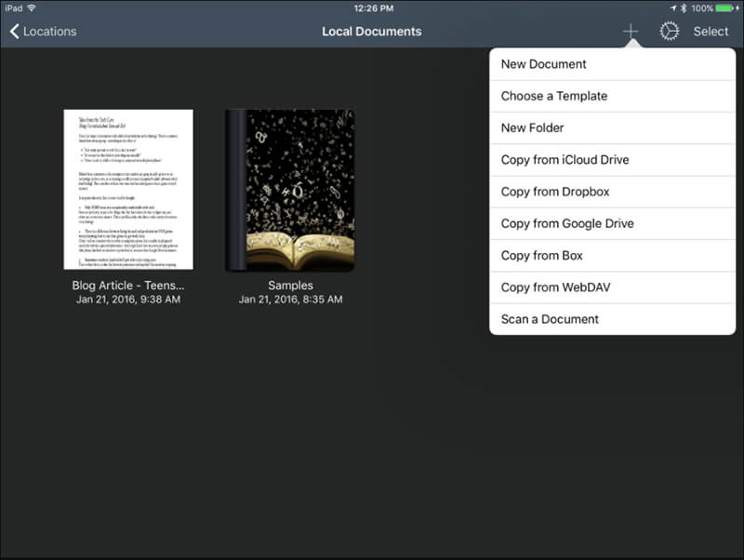Tap the back chevron next to Locations
This screenshot has width=744, height=560.
(x=13, y=30)
